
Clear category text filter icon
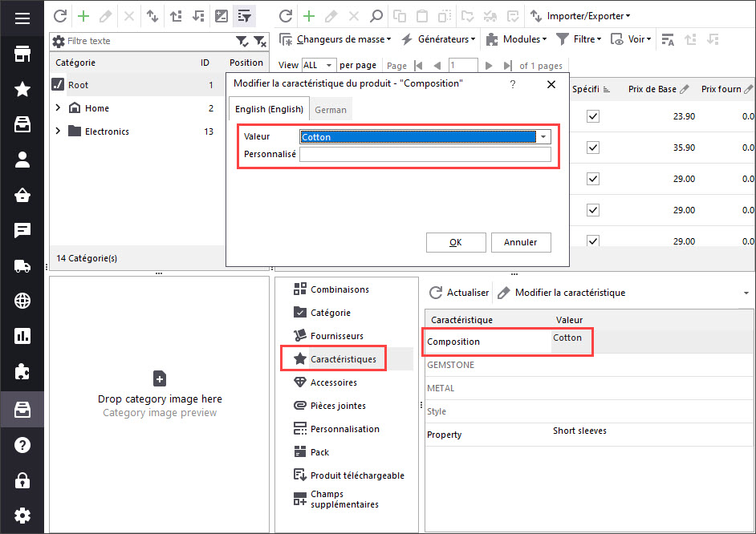click(x=260, y=42)
